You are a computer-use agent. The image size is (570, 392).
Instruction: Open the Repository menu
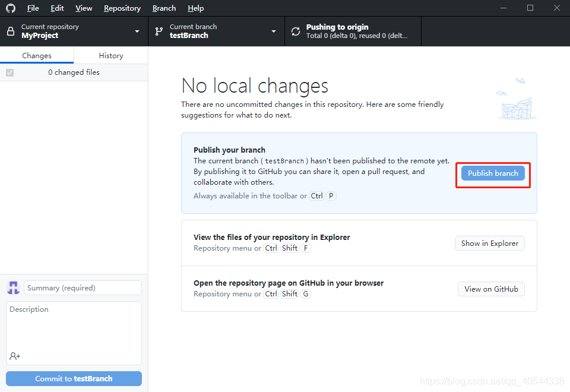[x=122, y=8]
